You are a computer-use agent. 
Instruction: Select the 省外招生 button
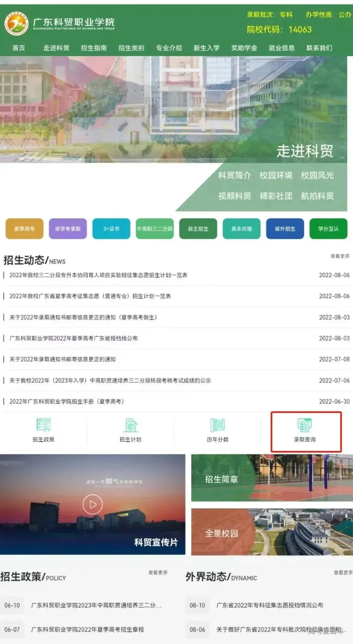(285, 229)
